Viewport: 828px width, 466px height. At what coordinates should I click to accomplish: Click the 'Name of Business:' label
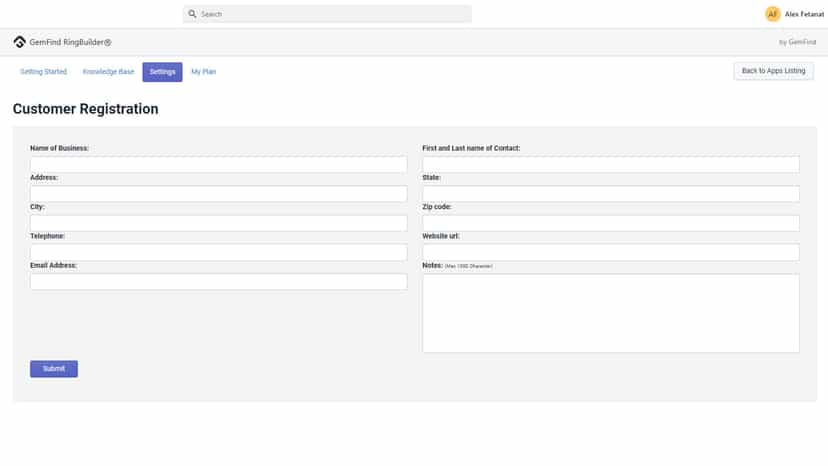[59, 148]
